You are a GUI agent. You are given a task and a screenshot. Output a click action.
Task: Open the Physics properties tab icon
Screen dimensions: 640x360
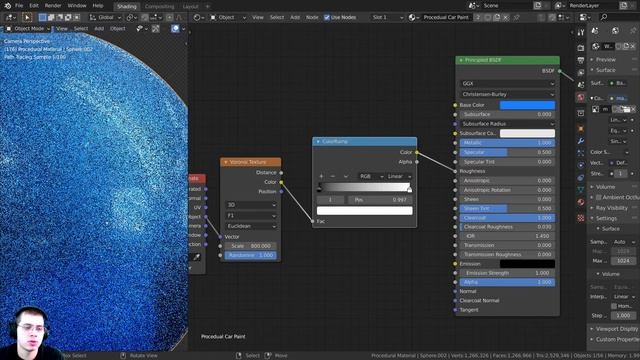(581, 165)
